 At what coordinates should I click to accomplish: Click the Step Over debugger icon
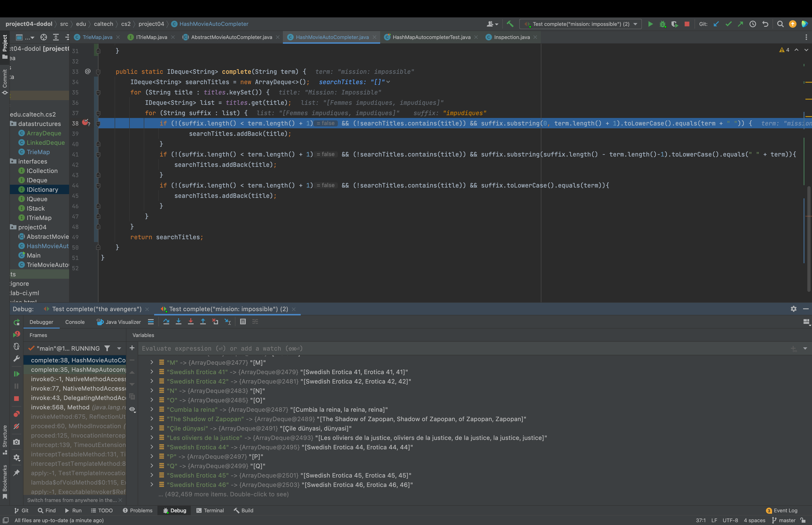pos(166,321)
